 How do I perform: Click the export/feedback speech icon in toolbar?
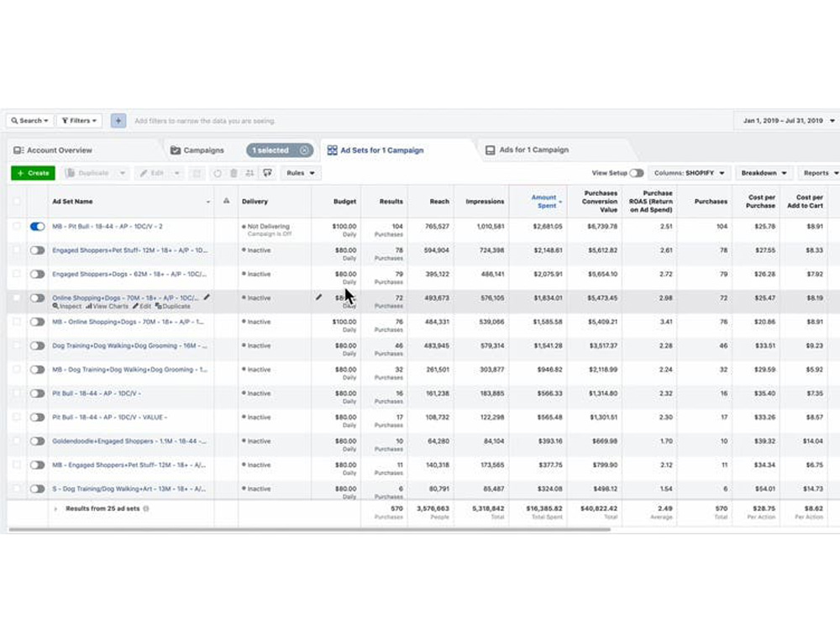[267, 172]
